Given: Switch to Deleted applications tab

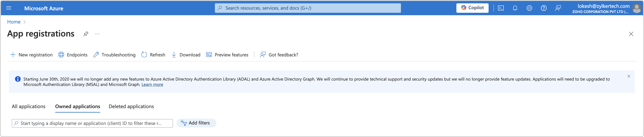Looking at the screenshot, I should (131, 107).
